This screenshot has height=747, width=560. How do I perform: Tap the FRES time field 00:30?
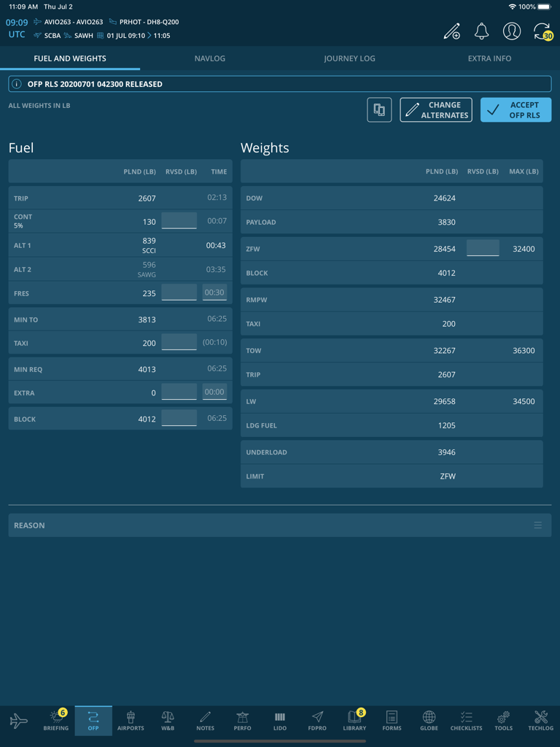[214, 292]
